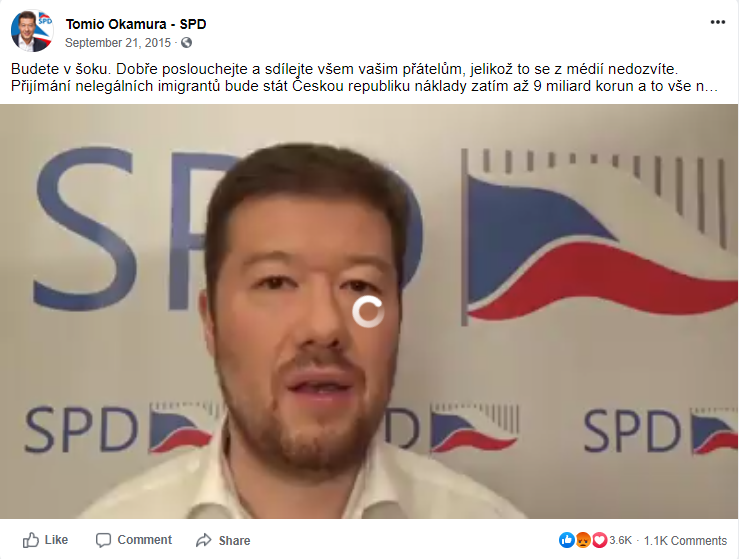Image resolution: width=739 pixels, height=559 pixels.
Task: Click the loading spinner on the video
Action: pos(368,312)
